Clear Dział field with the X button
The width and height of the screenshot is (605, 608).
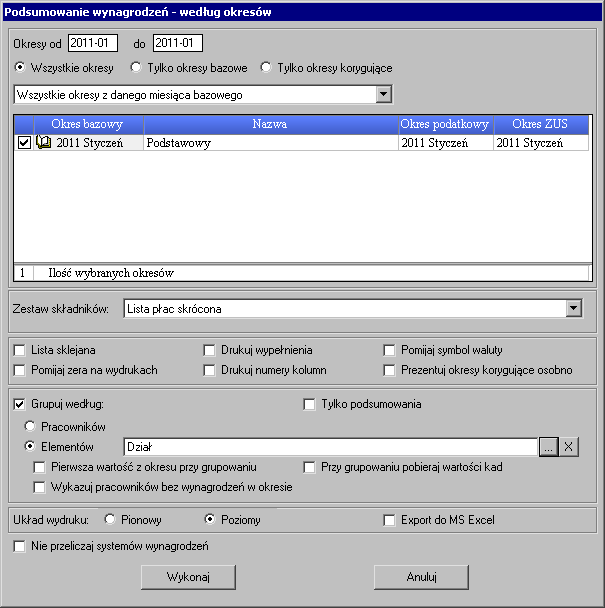click(569, 447)
